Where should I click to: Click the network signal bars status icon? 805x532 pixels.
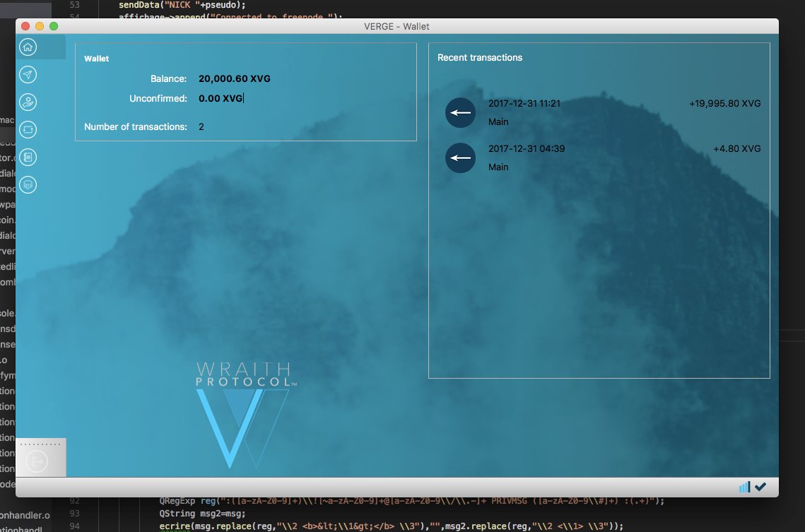coord(744,487)
